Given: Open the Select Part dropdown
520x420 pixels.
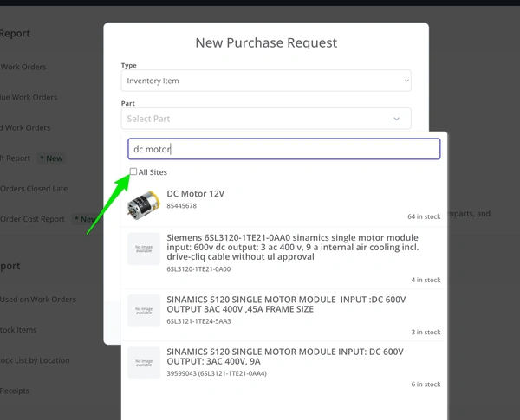Looking at the screenshot, I should click(266, 119).
